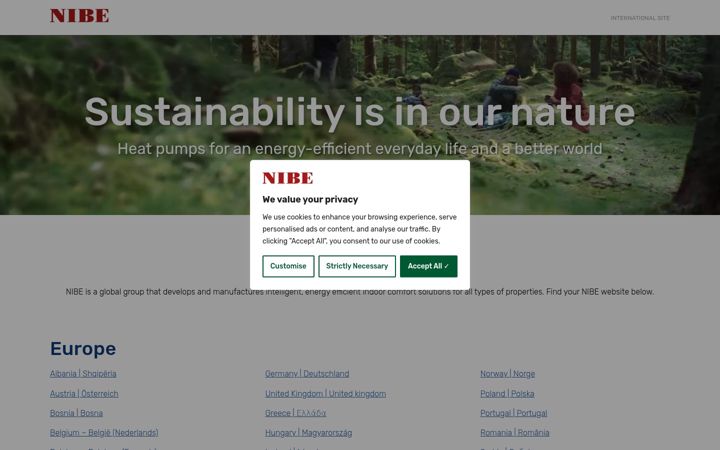Choose Strictly Necessary cookies only
The width and height of the screenshot is (720, 450).
[357, 266]
